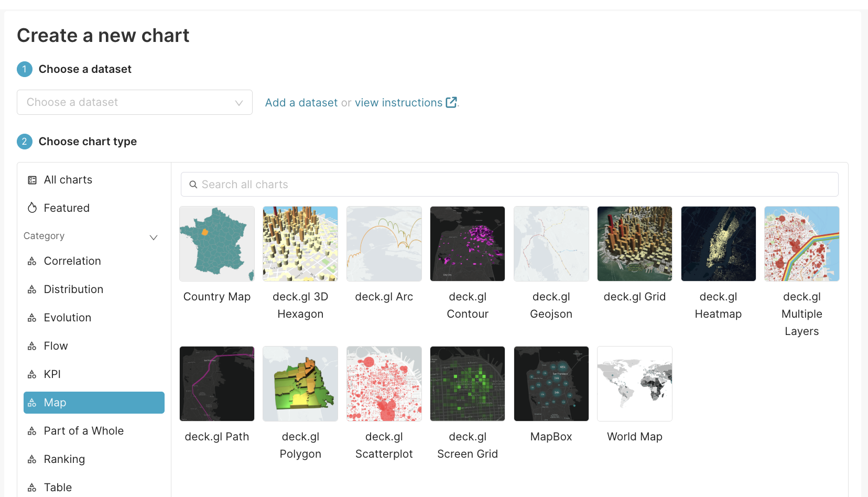Click the external link icon beside view instructions
Viewport: 868px width, 497px height.
pos(451,102)
